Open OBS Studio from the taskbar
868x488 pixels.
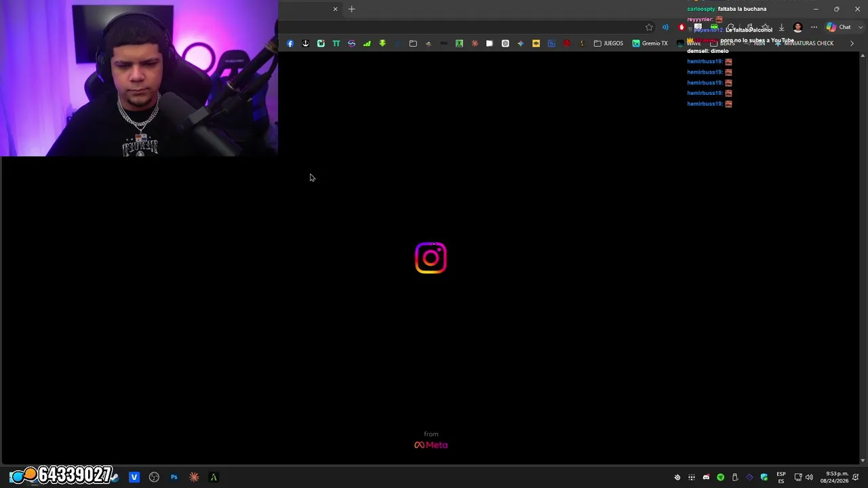154,477
